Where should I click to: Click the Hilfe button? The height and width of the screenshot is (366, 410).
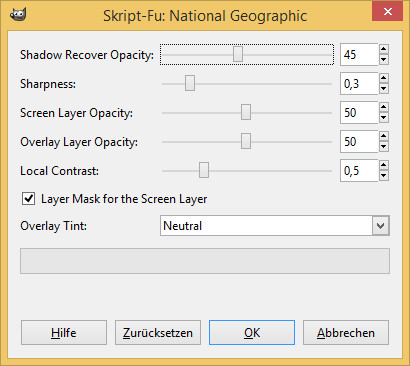[x=64, y=333]
